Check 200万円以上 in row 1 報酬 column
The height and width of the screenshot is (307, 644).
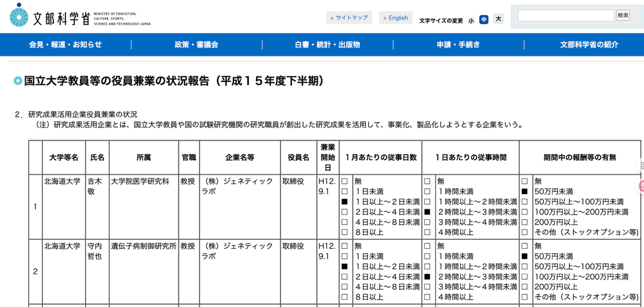(x=524, y=222)
